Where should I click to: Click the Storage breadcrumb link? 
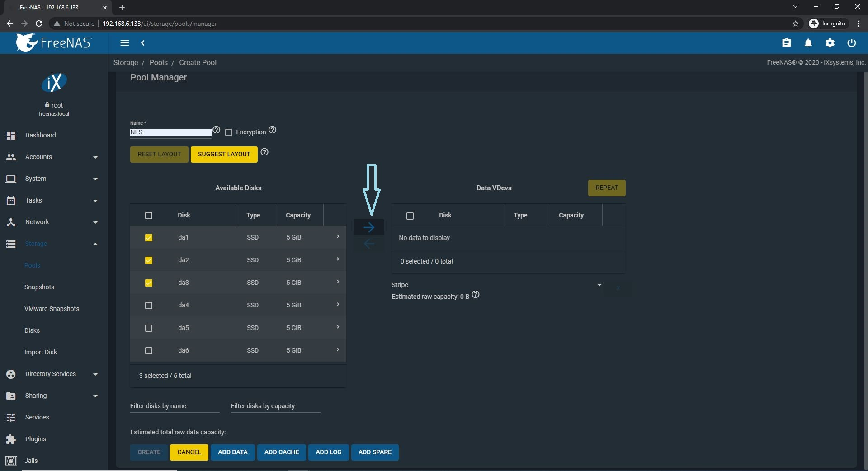(x=126, y=62)
